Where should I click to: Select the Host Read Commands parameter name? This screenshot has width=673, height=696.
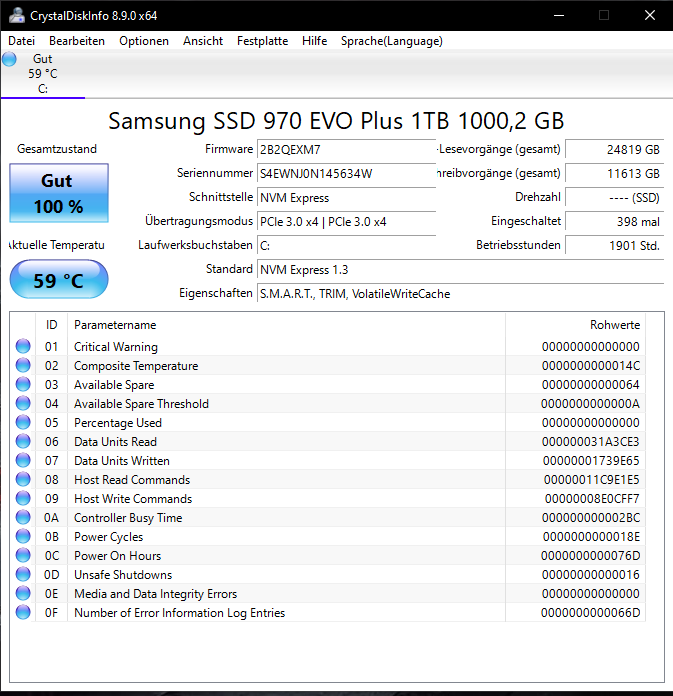tap(132, 480)
